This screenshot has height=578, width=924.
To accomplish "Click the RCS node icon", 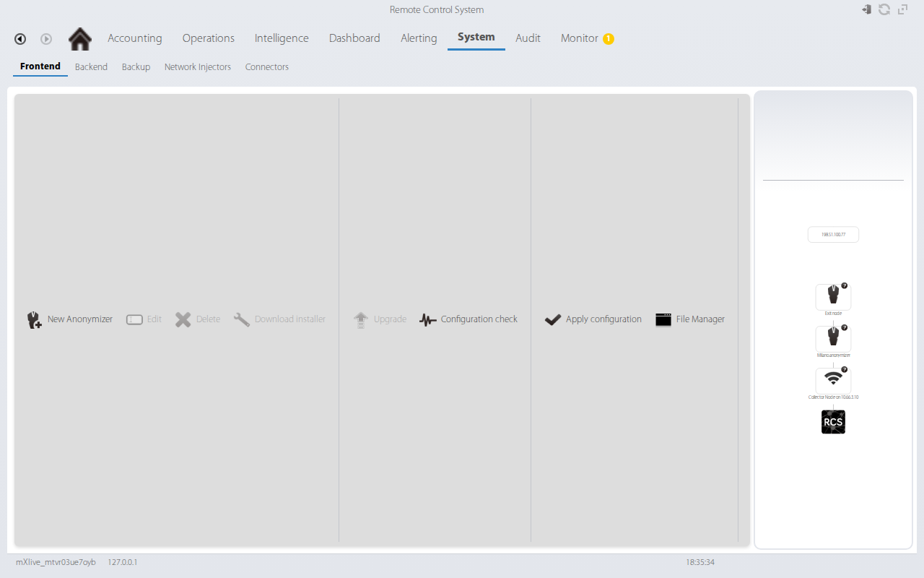I will [x=833, y=422].
